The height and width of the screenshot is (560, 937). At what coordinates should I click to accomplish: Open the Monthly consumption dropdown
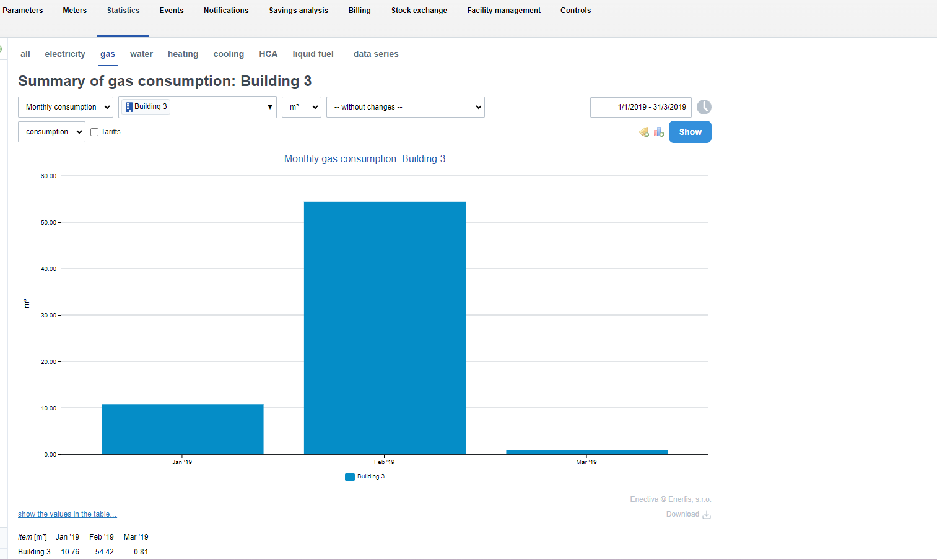coord(66,107)
